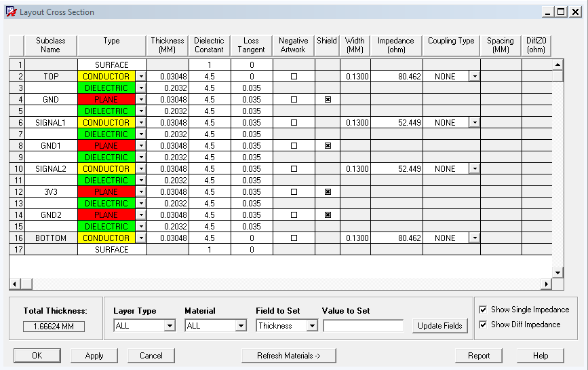Click Refresh Materials button
This screenshot has width=588, height=370.
(x=289, y=356)
